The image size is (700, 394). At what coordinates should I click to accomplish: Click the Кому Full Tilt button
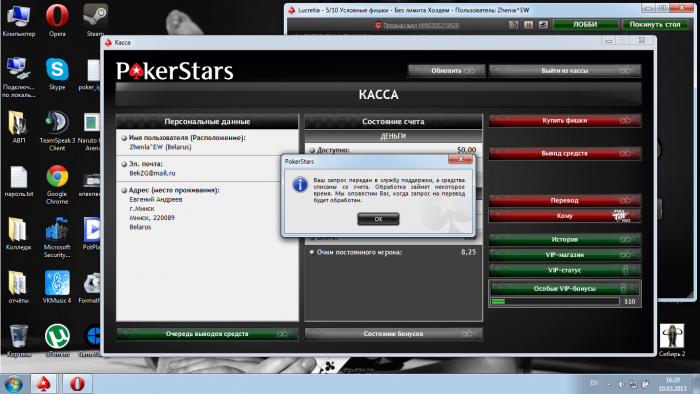click(565, 216)
